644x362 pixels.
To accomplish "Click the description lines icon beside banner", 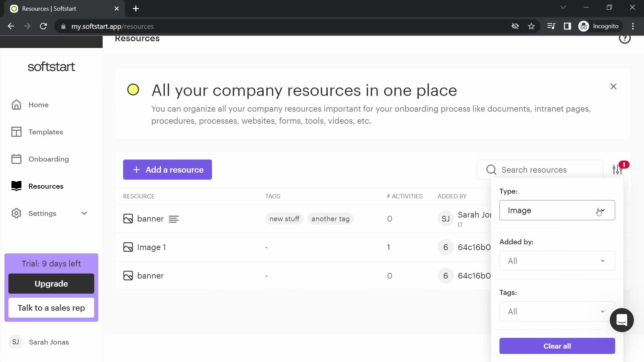I will coord(173,219).
